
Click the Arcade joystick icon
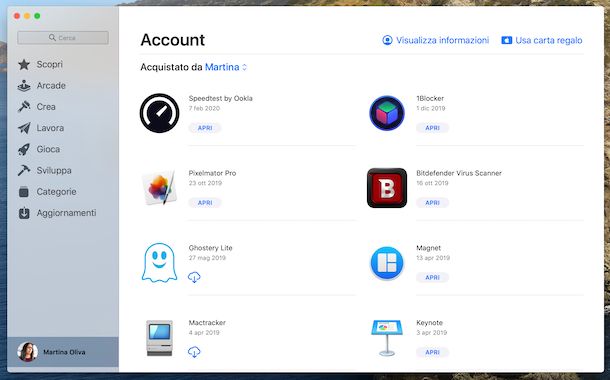24,86
